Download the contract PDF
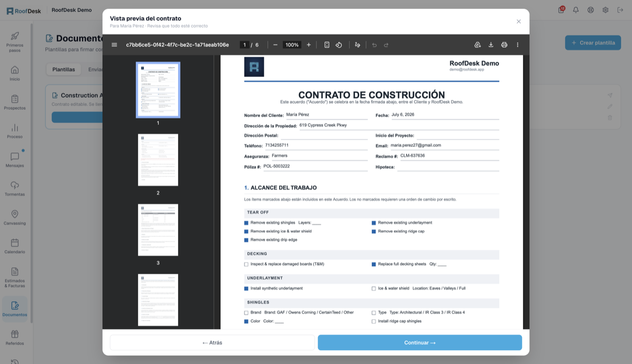The image size is (632, 364). (491, 45)
